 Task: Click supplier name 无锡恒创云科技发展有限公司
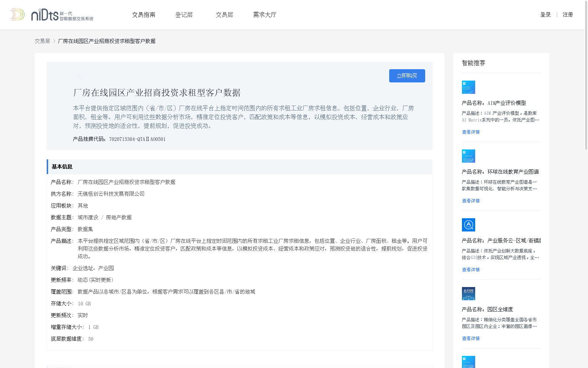[111, 194]
